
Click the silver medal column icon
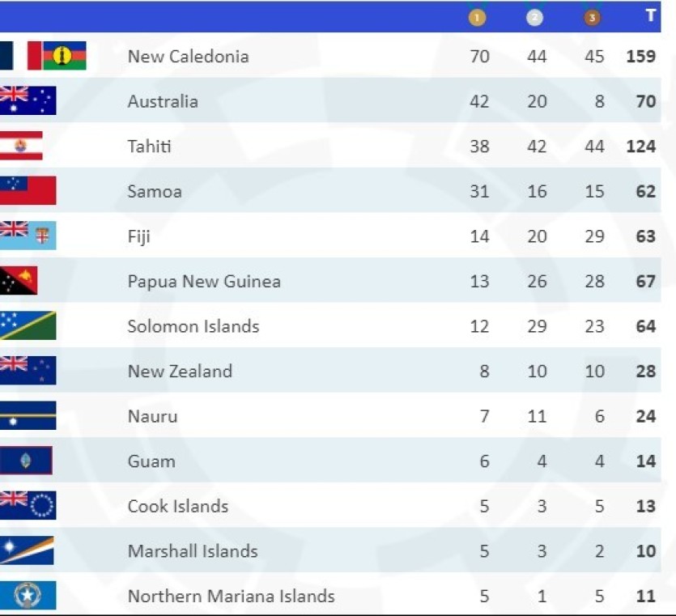pos(535,17)
